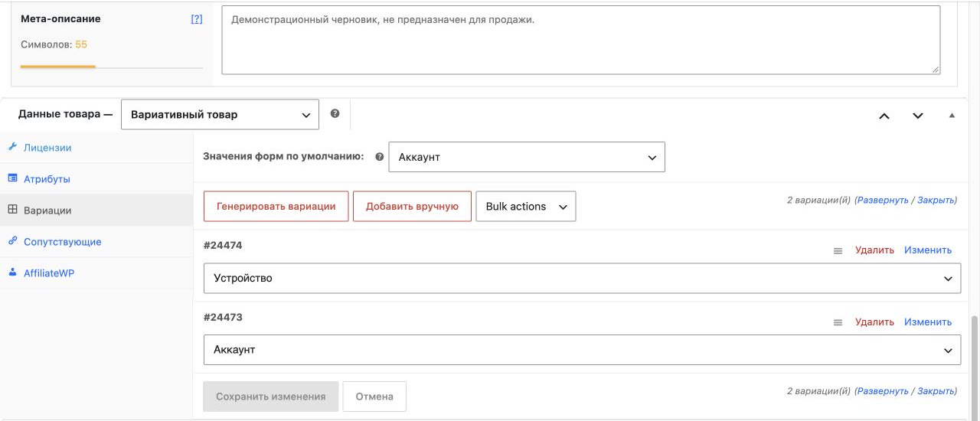Edit the meta description text area
The height and width of the screenshot is (421, 980).
coord(581,41)
